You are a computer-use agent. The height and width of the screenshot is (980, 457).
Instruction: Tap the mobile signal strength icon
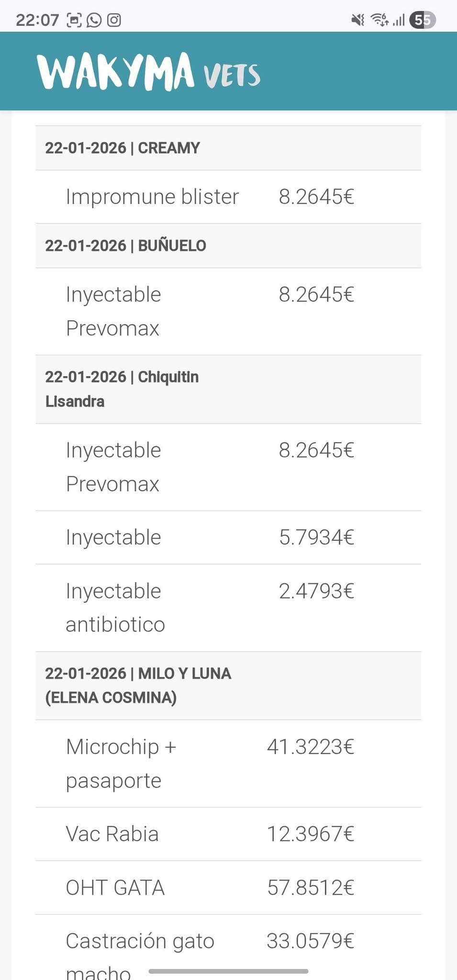[399, 20]
